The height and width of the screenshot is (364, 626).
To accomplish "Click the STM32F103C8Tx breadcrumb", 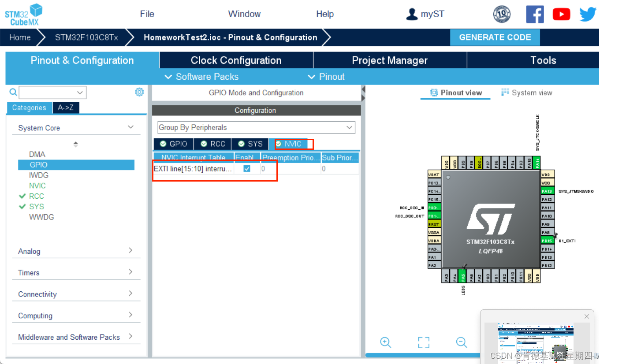I will pos(86,37).
